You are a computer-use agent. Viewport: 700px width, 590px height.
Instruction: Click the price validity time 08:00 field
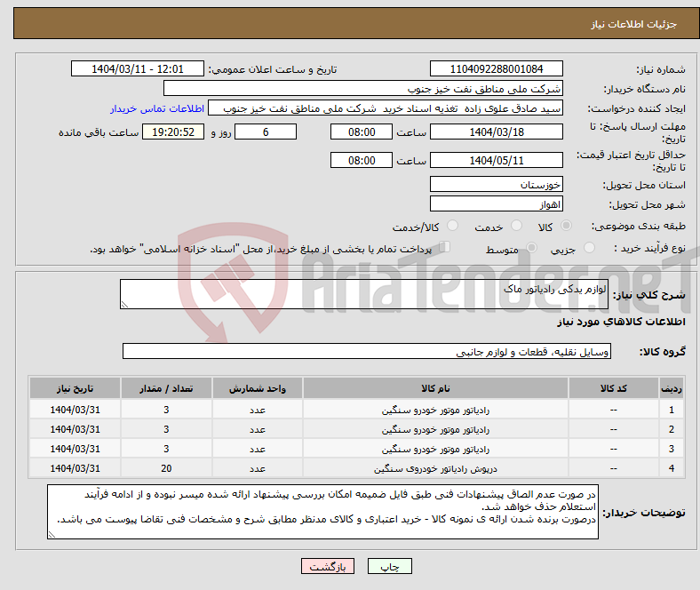362,160
